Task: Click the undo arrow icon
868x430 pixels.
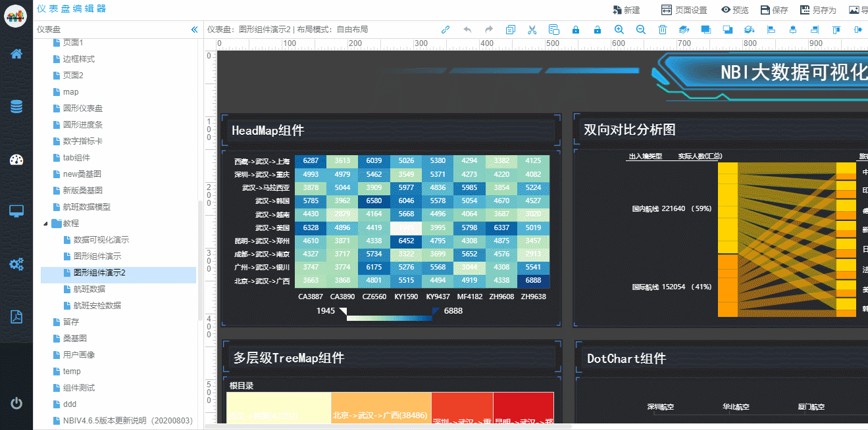Action: (x=467, y=30)
